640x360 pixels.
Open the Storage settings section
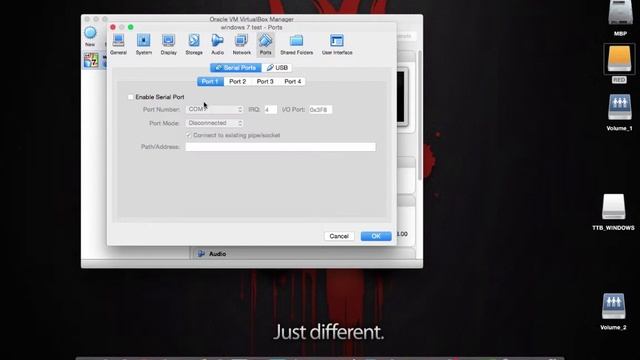pos(194,44)
